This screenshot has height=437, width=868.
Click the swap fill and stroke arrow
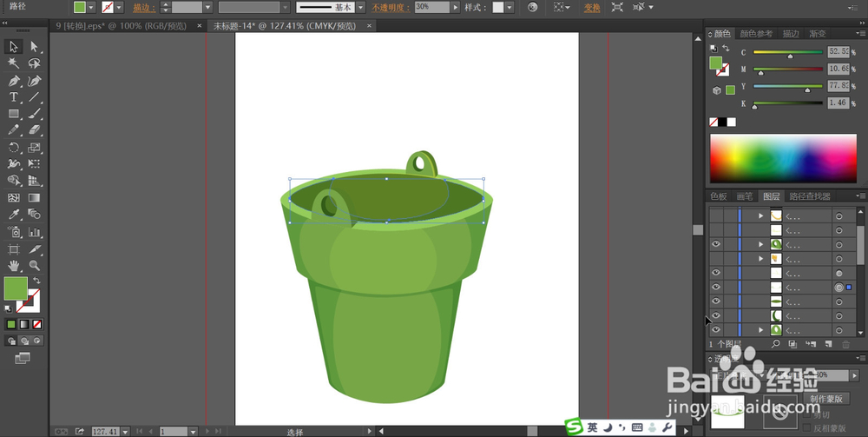click(36, 281)
